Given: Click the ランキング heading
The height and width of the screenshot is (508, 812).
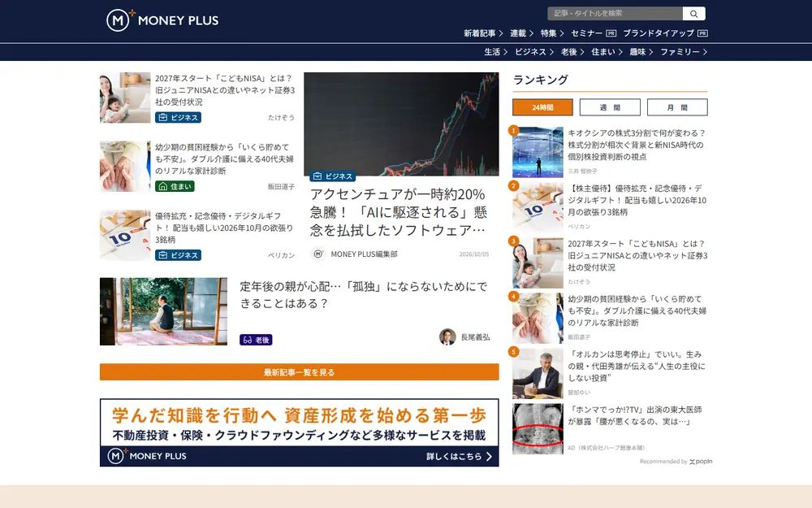Looking at the screenshot, I should (541, 80).
